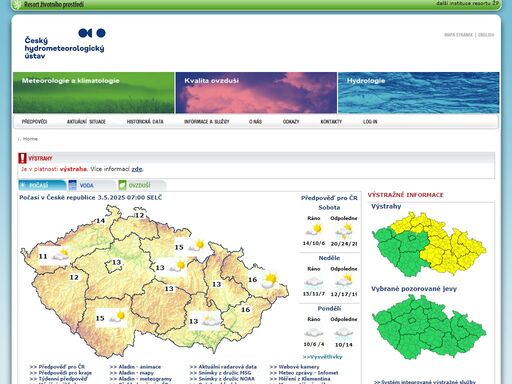
Task: Click the Czech map 12 near the northern border
Action: click(140, 215)
